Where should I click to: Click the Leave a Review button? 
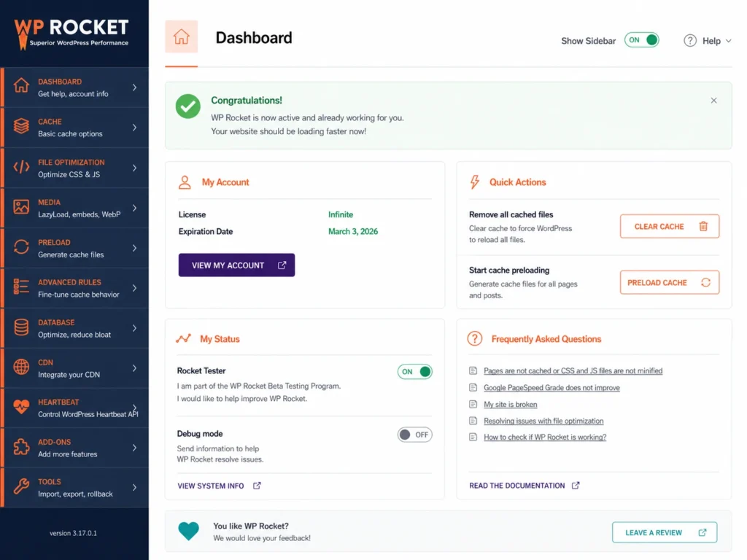click(x=664, y=532)
